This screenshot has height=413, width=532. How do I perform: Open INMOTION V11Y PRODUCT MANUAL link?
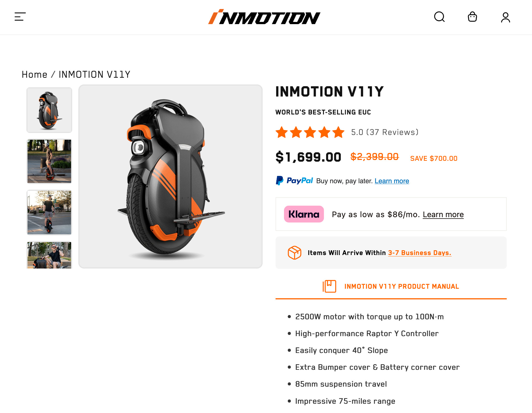[401, 286]
